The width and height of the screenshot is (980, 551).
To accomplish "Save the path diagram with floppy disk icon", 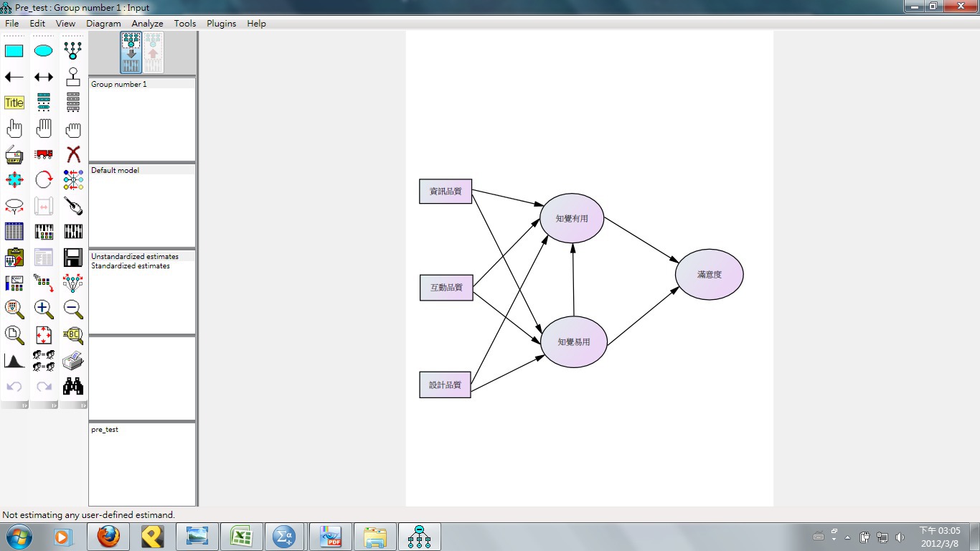I will tap(73, 258).
